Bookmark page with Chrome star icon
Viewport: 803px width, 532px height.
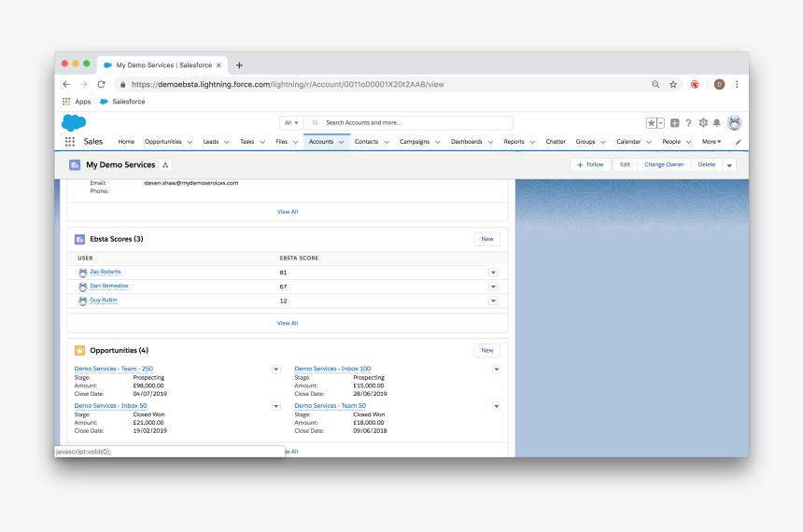coord(672,84)
